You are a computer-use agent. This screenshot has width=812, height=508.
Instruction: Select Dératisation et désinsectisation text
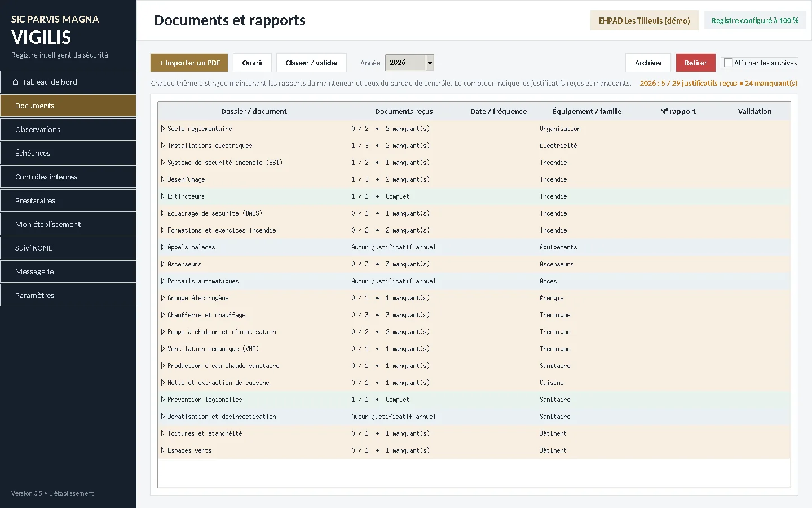point(222,417)
